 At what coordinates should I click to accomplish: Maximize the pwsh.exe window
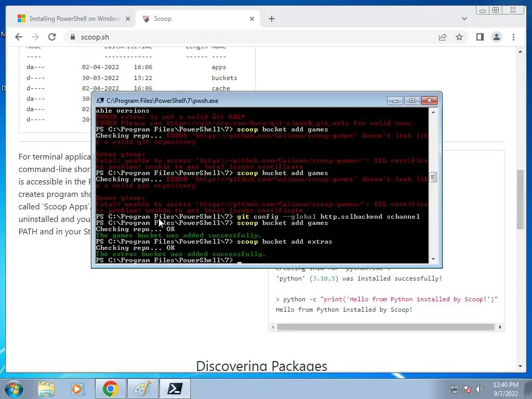tap(412, 101)
